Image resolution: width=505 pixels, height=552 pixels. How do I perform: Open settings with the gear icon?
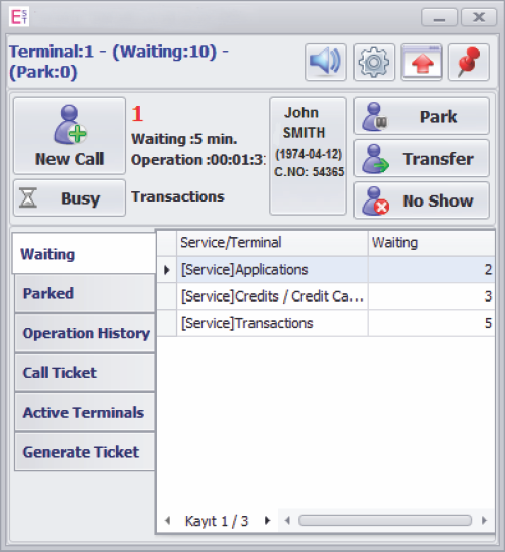coord(374,62)
